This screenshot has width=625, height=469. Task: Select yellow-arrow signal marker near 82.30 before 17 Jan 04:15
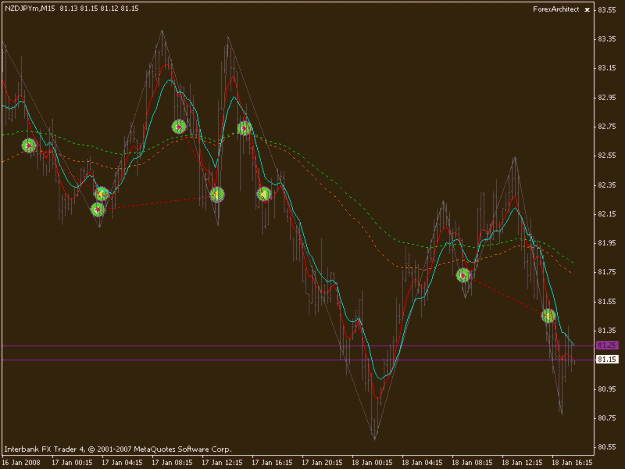(x=102, y=194)
